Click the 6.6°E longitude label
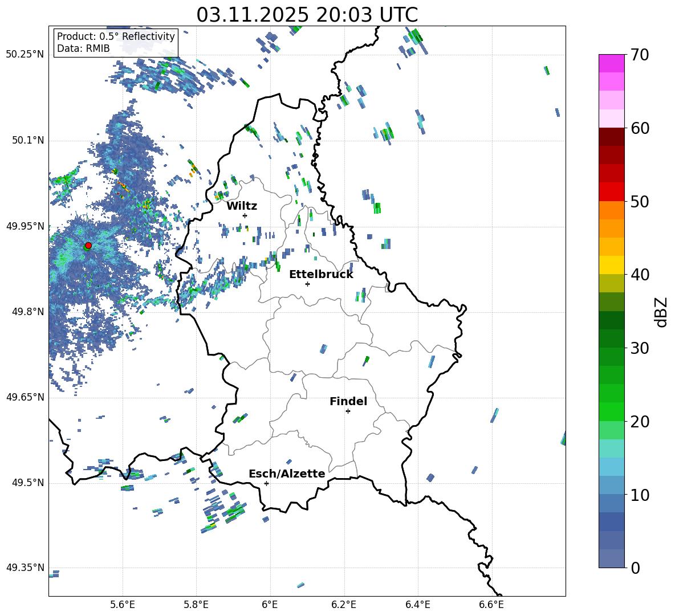 click(491, 605)
